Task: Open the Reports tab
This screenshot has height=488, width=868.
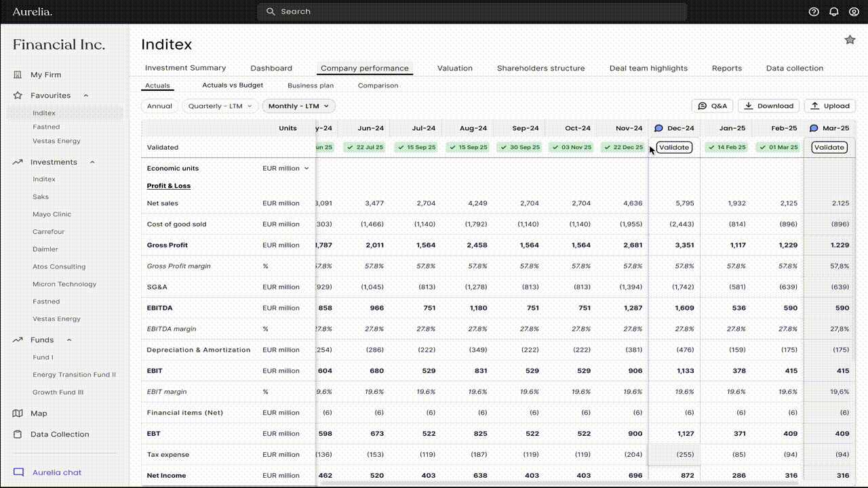Action: pyautogui.click(x=727, y=68)
